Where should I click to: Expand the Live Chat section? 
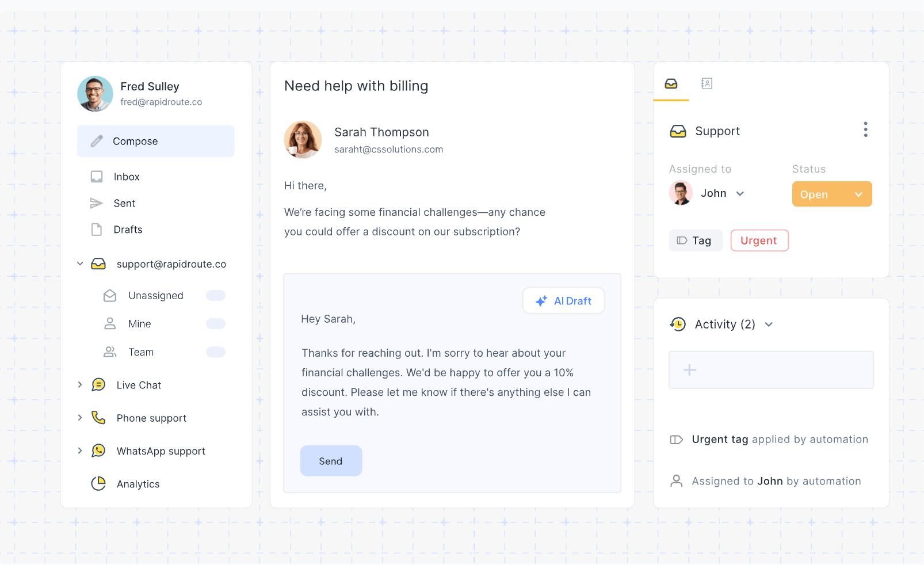point(80,385)
